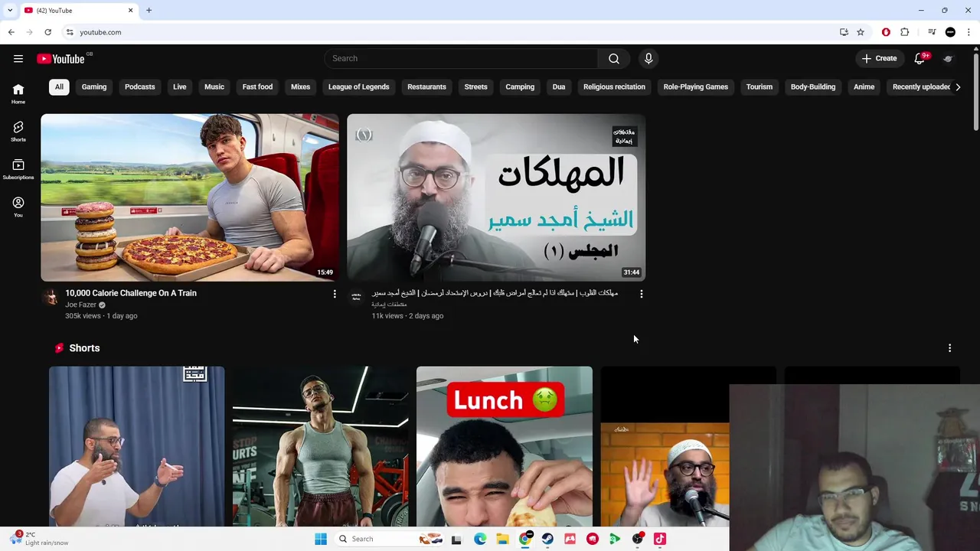Select the Dua chip
Viewport: 980px width, 551px height.
click(559, 87)
